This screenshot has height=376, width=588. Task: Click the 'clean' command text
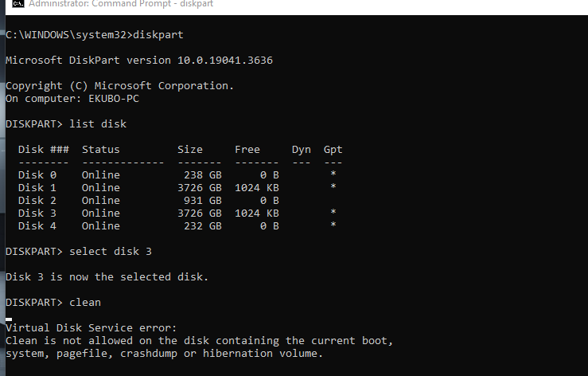(85, 303)
